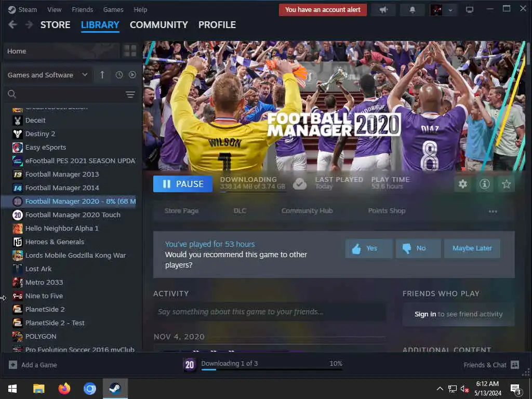
Task: Open advanced filter options icon
Action: tap(130, 95)
